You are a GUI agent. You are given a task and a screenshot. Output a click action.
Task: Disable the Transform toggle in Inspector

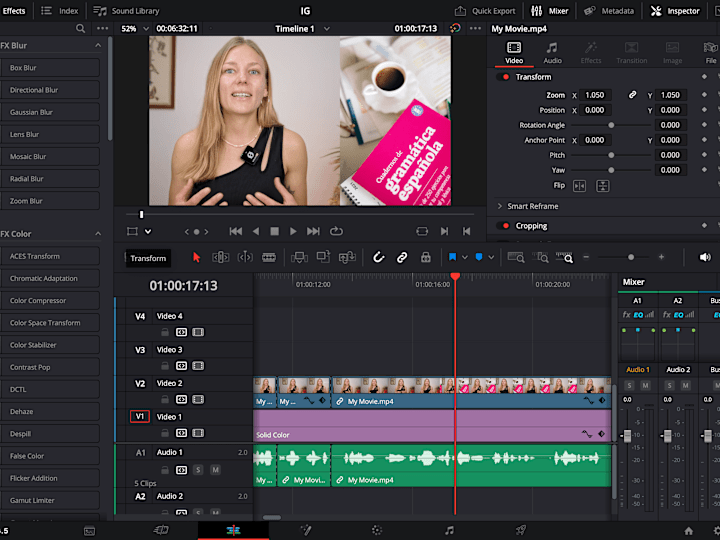pyautogui.click(x=503, y=77)
